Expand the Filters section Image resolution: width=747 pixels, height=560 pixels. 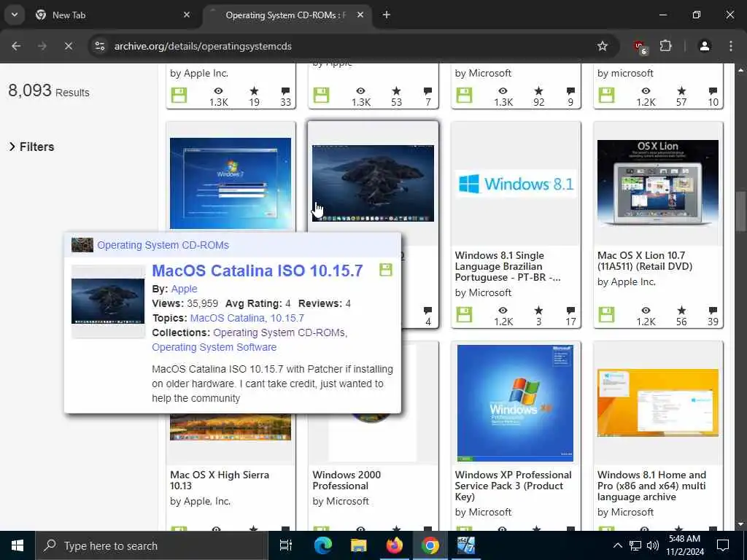coord(31,147)
